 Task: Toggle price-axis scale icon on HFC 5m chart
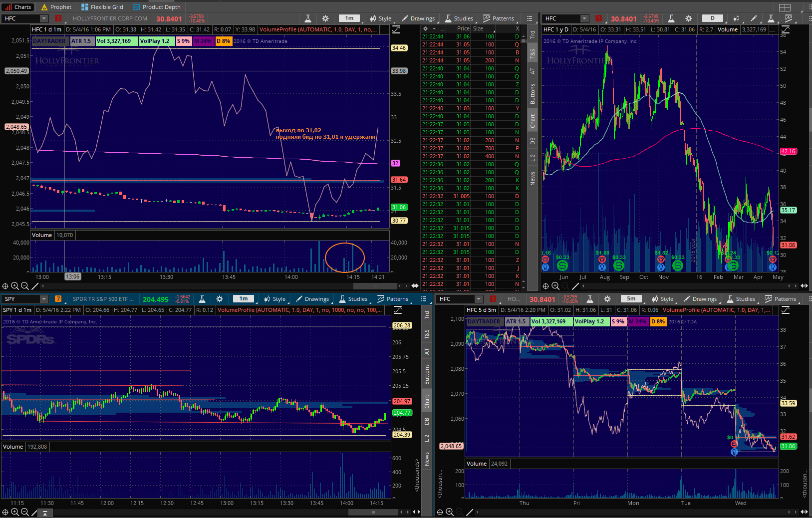pos(786,310)
